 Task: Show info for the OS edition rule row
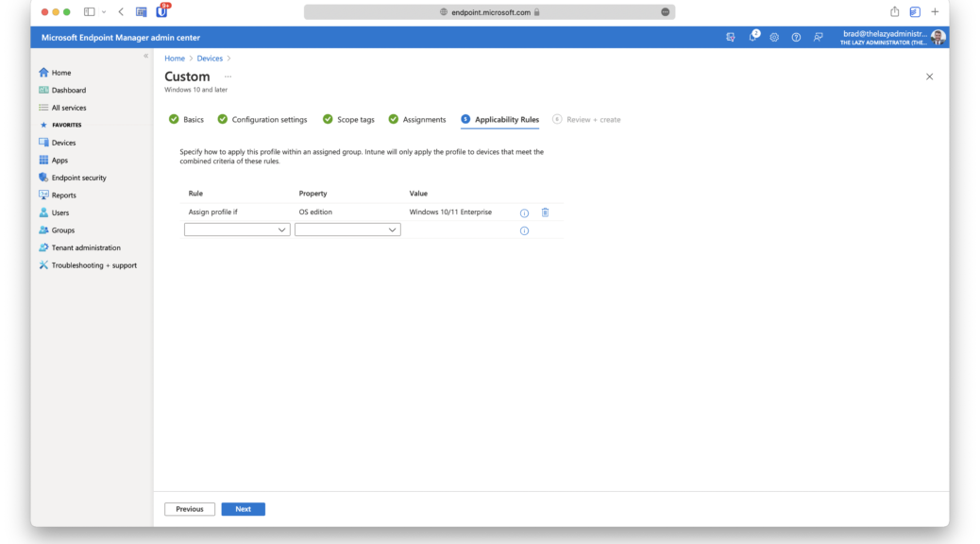[524, 213]
